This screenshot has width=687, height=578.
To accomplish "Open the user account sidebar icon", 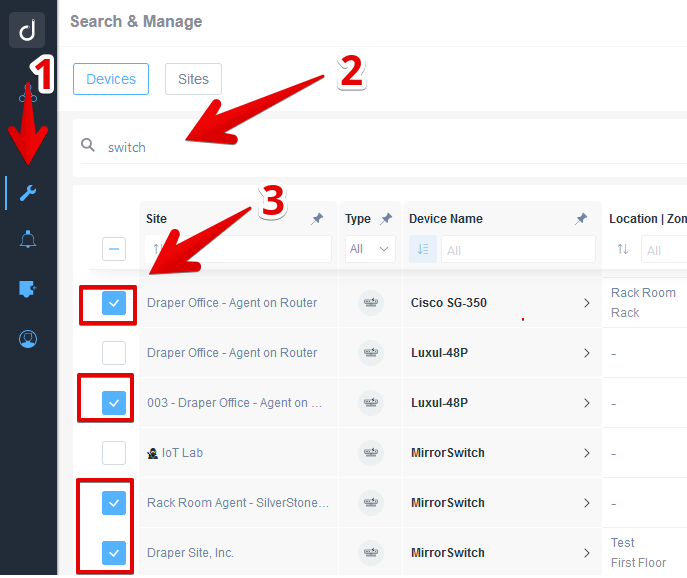I will [28, 339].
